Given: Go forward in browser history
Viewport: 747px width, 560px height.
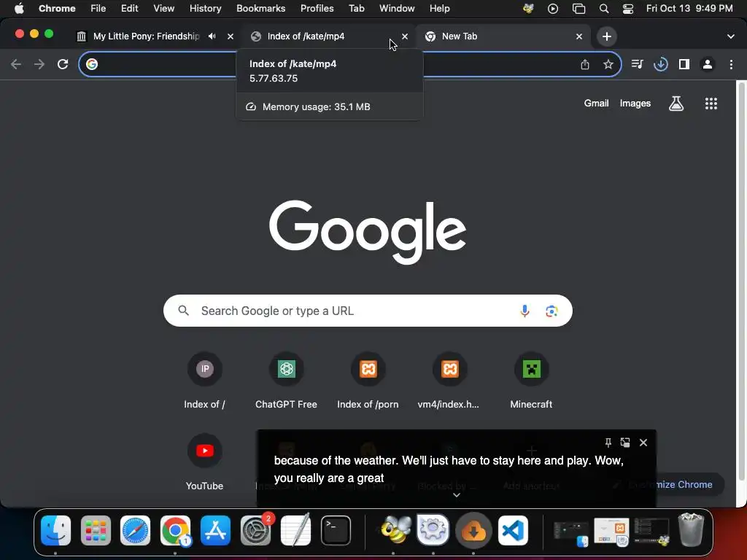Looking at the screenshot, I should [39, 64].
